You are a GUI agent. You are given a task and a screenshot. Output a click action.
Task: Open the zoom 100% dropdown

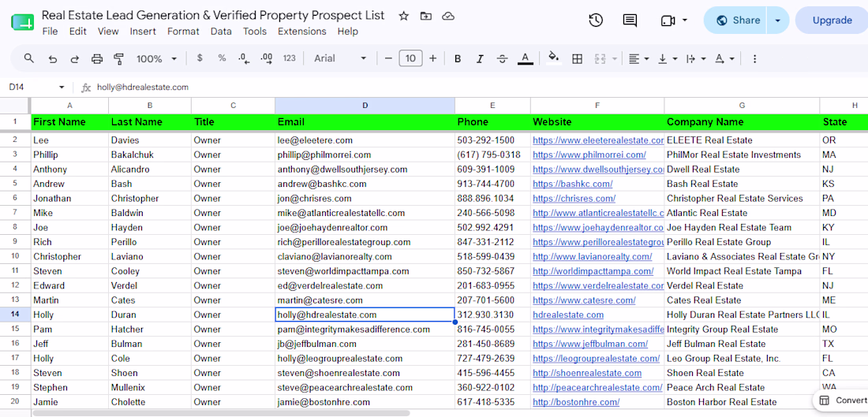pyautogui.click(x=157, y=58)
